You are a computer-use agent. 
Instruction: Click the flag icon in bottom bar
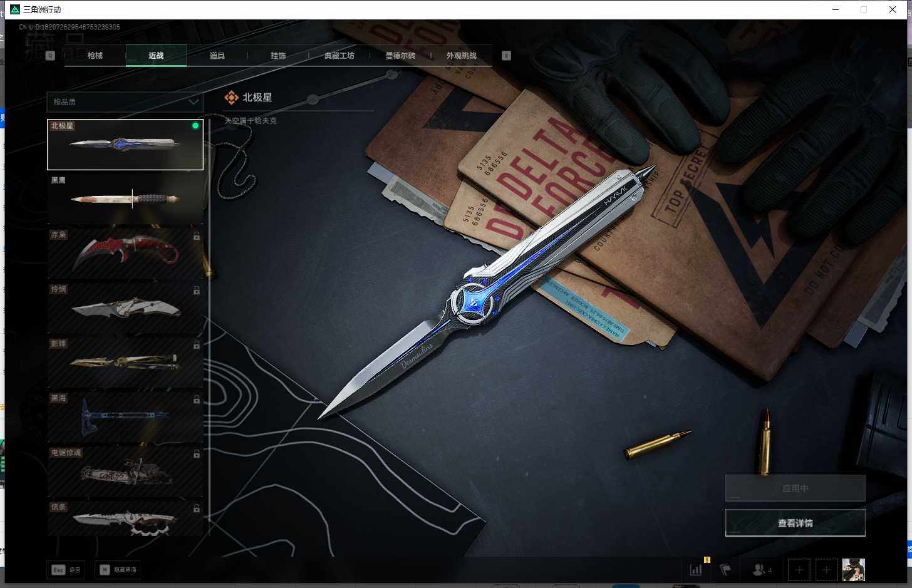pyautogui.click(x=725, y=570)
